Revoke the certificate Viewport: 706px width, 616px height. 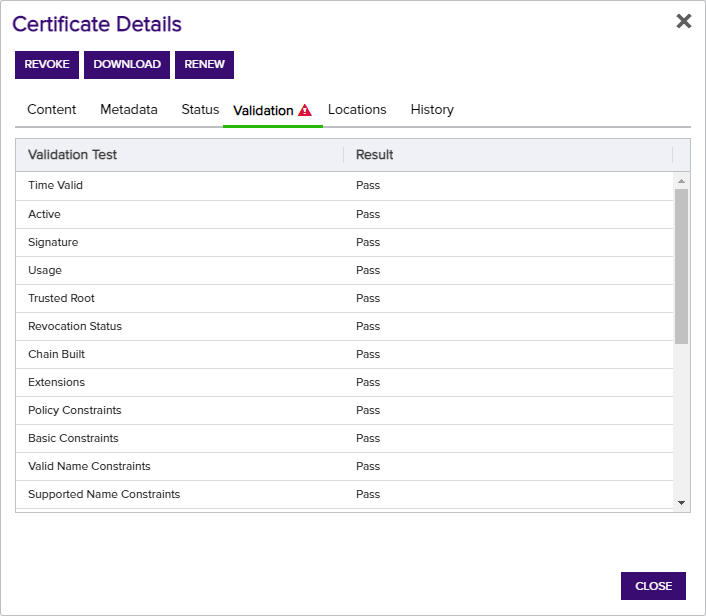pos(47,65)
